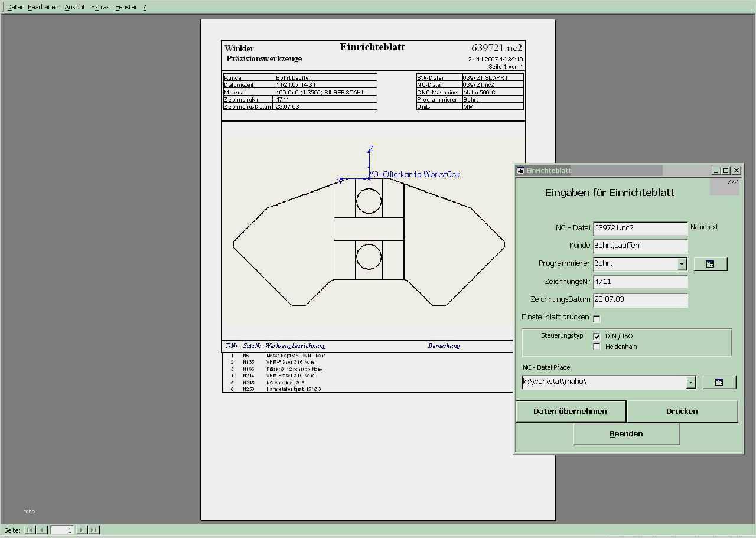Check the Heidenhain control type
The width and height of the screenshot is (756, 538).
pyautogui.click(x=597, y=347)
